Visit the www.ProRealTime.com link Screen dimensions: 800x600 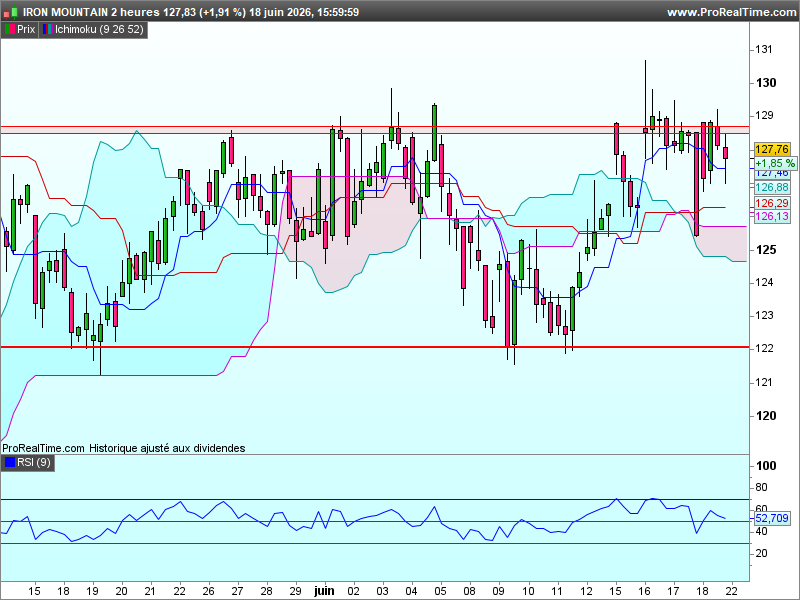(x=732, y=12)
